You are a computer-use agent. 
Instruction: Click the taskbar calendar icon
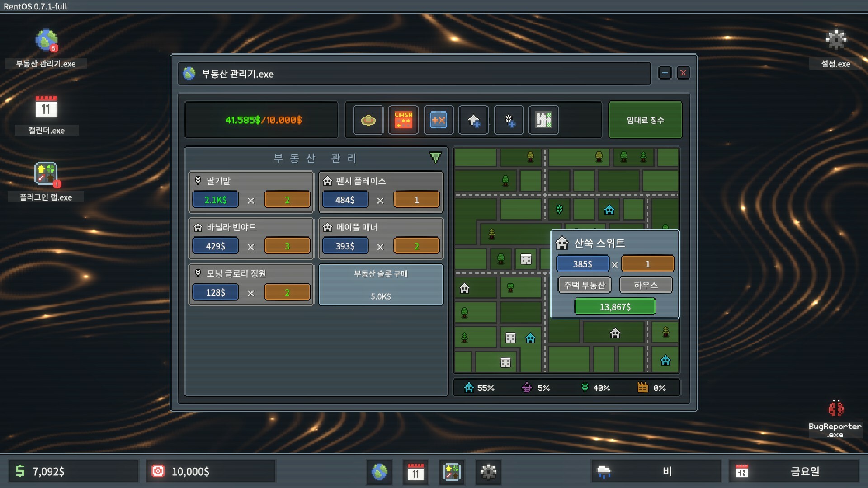point(415,472)
